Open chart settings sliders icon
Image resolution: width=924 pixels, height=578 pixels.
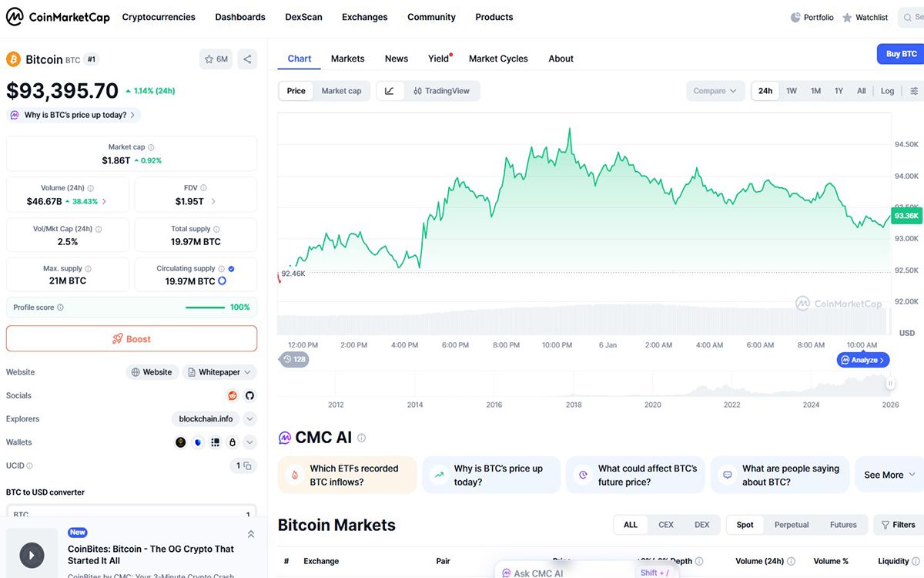(914, 91)
